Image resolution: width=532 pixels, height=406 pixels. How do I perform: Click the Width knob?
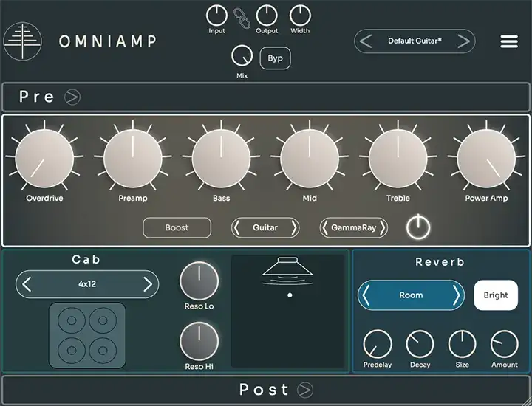pos(300,16)
